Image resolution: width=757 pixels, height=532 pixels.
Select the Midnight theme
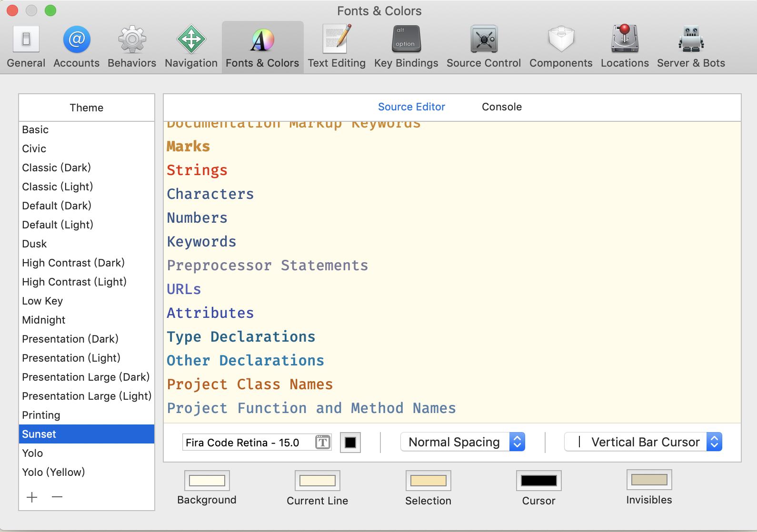click(87, 320)
